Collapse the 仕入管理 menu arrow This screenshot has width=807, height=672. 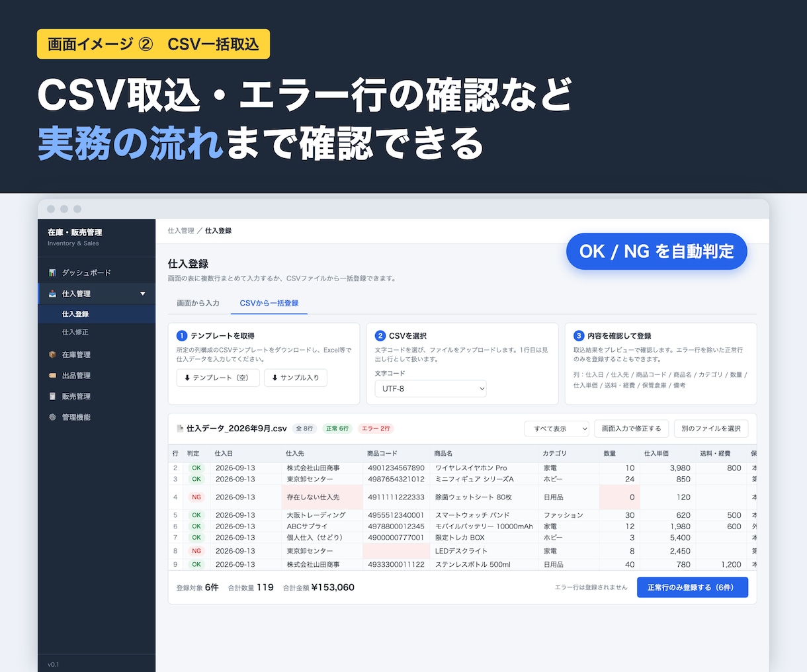(143, 294)
